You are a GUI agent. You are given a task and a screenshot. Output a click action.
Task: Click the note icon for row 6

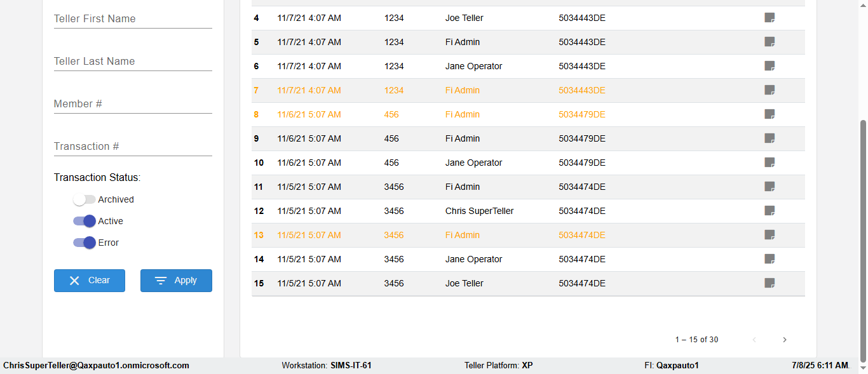tap(770, 66)
